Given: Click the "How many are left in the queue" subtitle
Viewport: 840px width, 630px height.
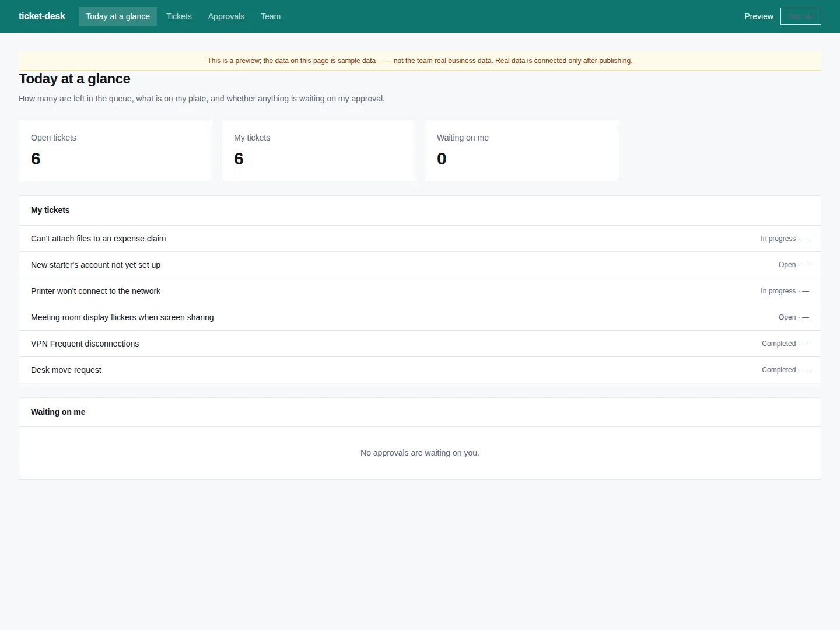Looking at the screenshot, I should 202,99.
